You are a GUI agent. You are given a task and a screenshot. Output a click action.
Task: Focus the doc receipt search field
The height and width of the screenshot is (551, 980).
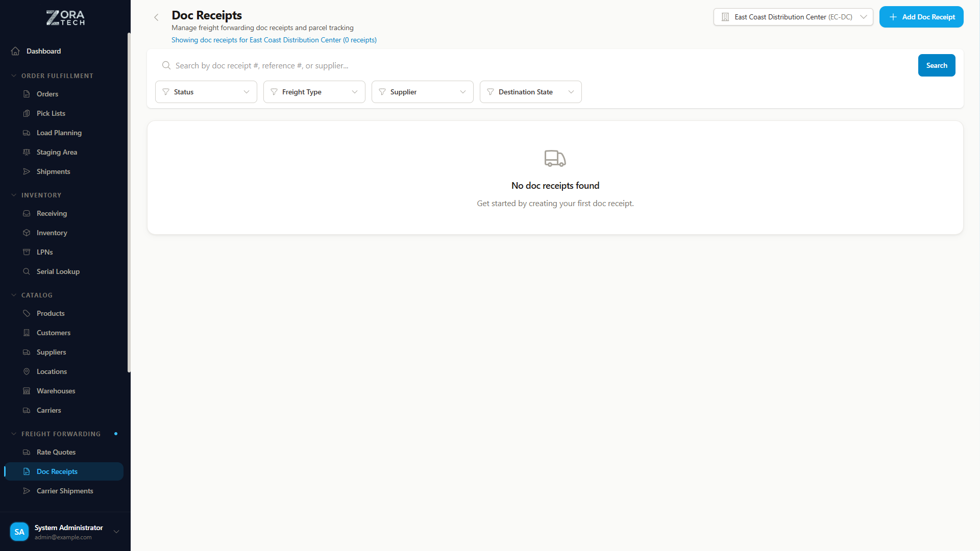[510, 65]
